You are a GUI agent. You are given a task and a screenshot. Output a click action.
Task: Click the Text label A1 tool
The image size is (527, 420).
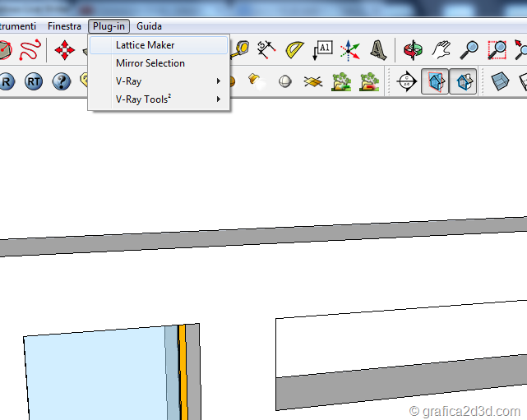pos(322,50)
